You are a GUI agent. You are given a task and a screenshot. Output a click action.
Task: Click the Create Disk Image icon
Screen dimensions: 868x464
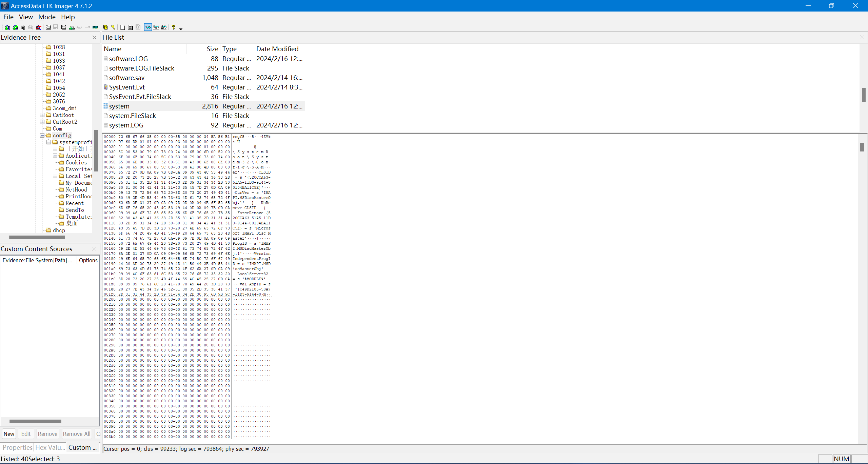pyautogui.click(x=48, y=27)
